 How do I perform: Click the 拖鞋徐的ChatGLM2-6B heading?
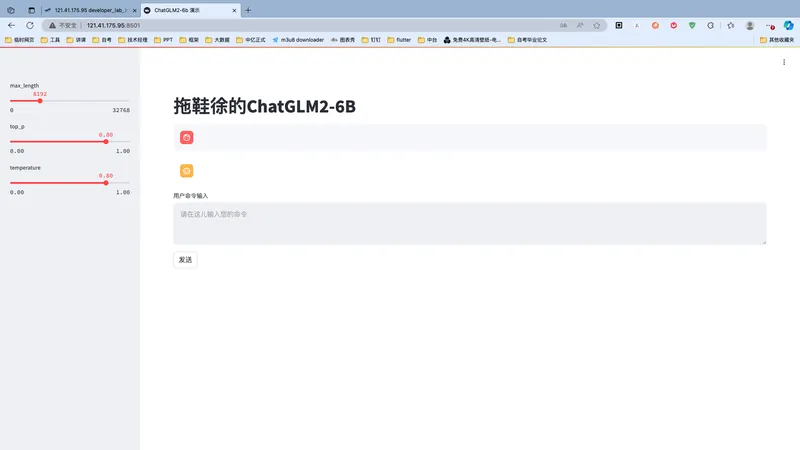pos(264,106)
